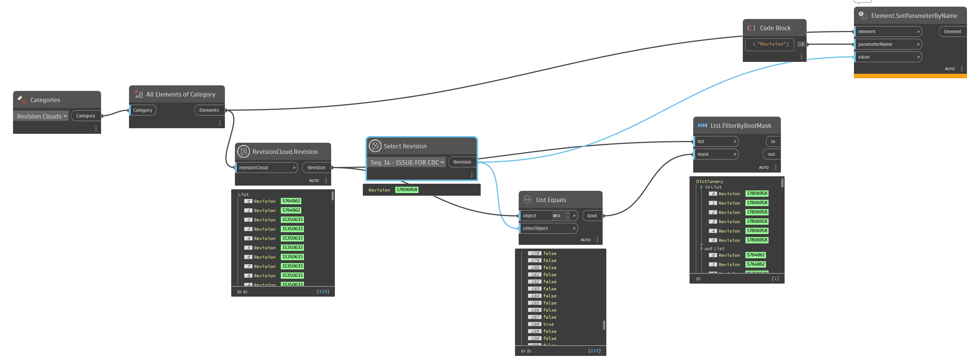Click the Revision preview bubble showing 17806958
Image resolution: width=980 pixels, height=360 pixels.
[x=407, y=189]
